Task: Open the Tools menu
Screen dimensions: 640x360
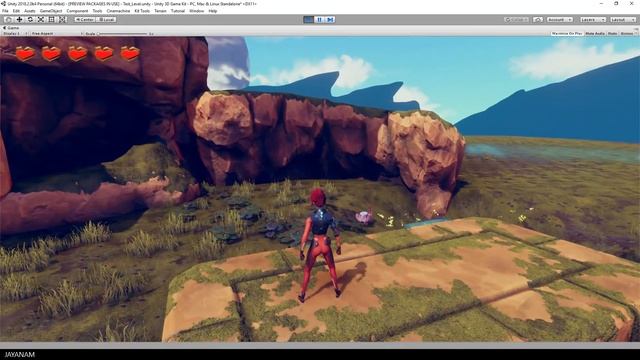Action: pos(98,11)
